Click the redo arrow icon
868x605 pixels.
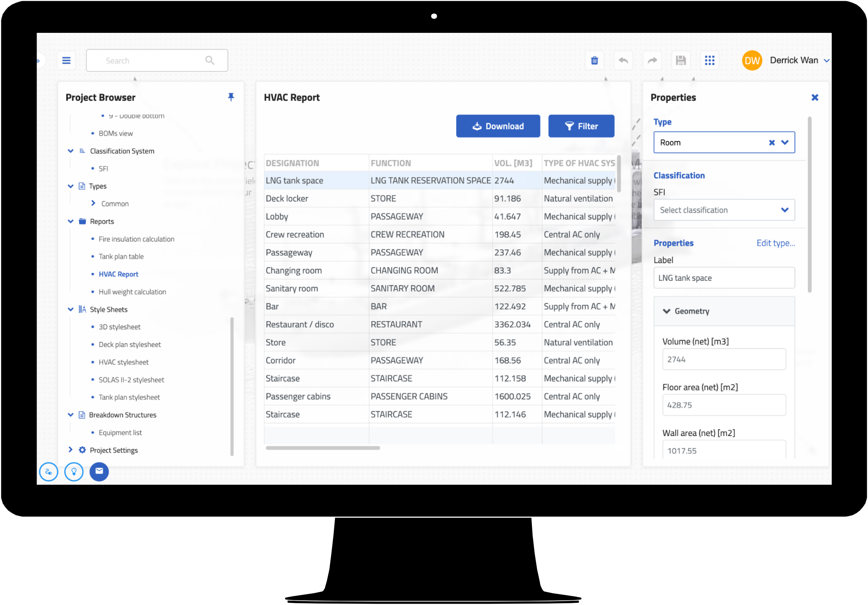(x=652, y=60)
